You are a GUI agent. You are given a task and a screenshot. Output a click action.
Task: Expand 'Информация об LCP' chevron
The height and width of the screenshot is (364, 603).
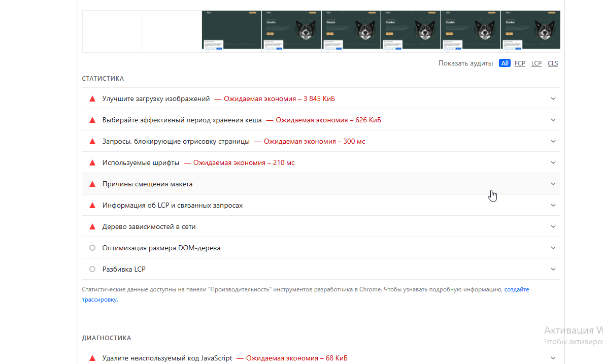click(553, 205)
